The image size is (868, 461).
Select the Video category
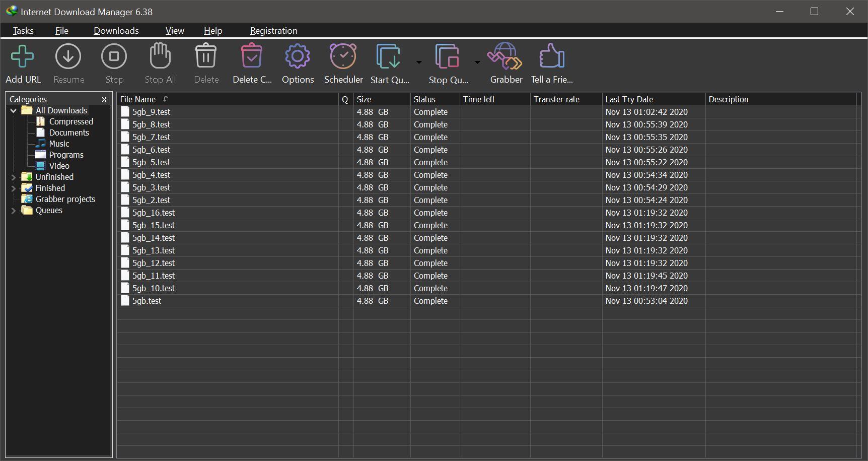click(x=59, y=166)
